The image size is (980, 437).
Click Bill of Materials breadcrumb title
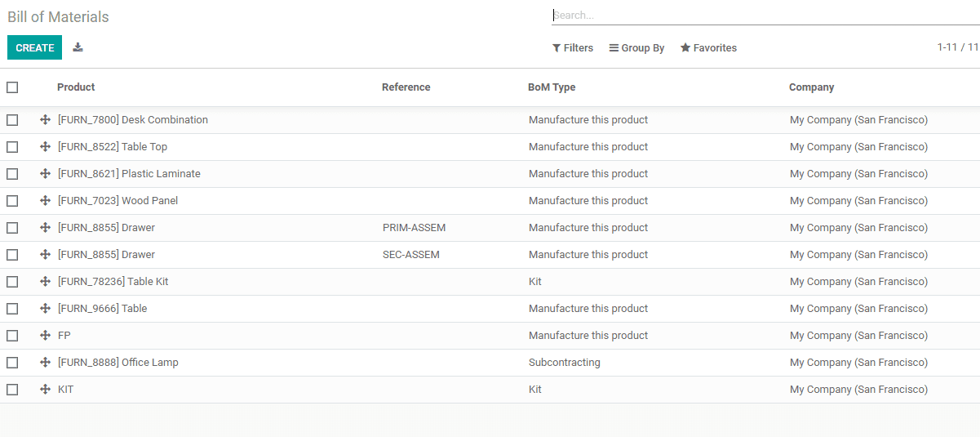[58, 17]
